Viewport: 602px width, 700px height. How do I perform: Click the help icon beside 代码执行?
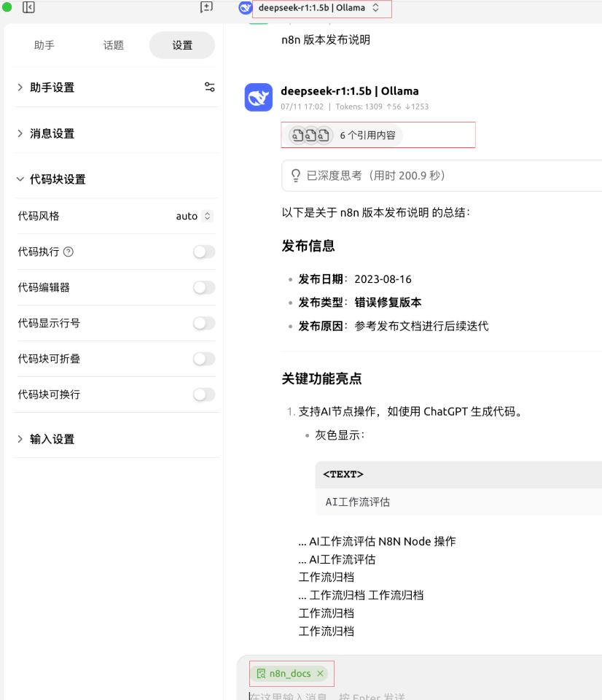(x=69, y=252)
